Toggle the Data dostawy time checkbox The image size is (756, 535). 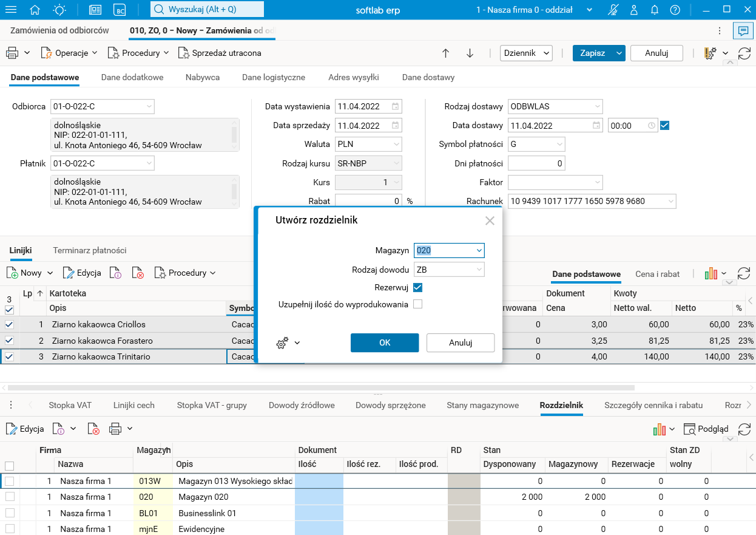664,126
